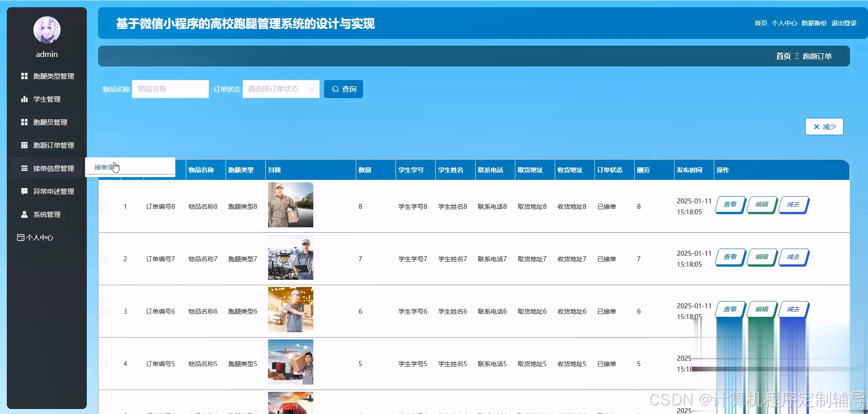Click the magnifier icon in 查询 button
This screenshot has height=414, width=868.
pyautogui.click(x=335, y=89)
